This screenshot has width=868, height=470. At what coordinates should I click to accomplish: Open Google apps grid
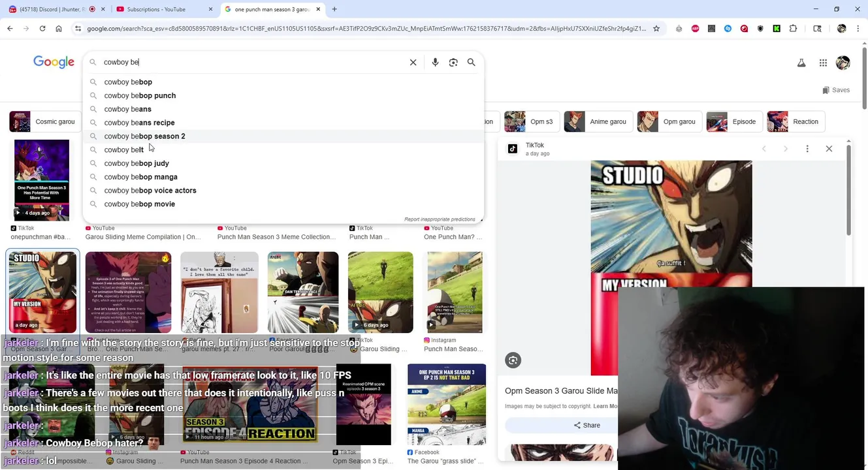[823, 63]
